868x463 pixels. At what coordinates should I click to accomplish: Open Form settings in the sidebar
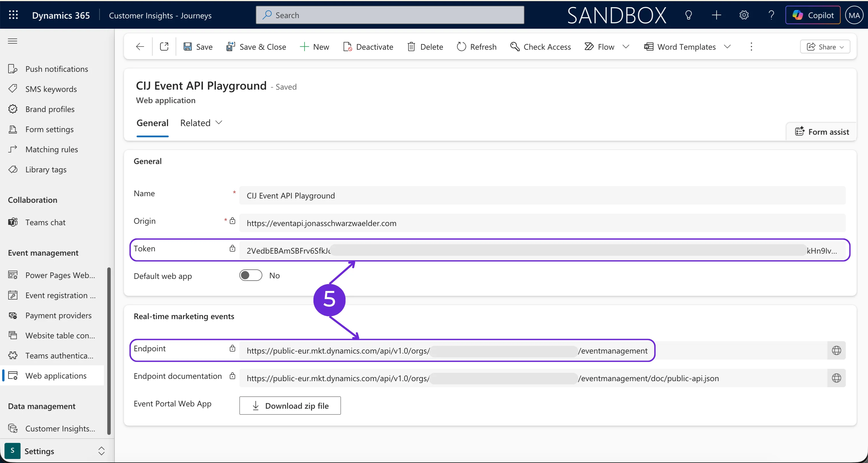click(x=52, y=129)
